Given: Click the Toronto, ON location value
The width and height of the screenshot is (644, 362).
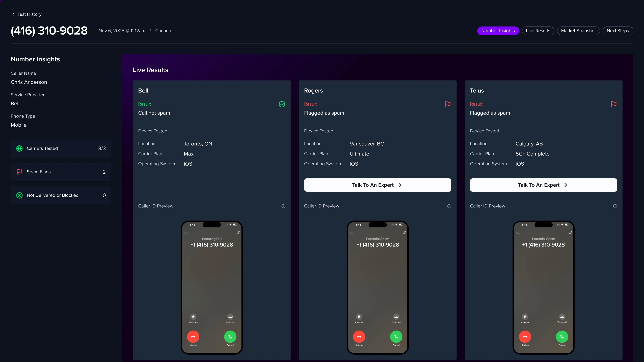Looking at the screenshot, I should point(198,144).
